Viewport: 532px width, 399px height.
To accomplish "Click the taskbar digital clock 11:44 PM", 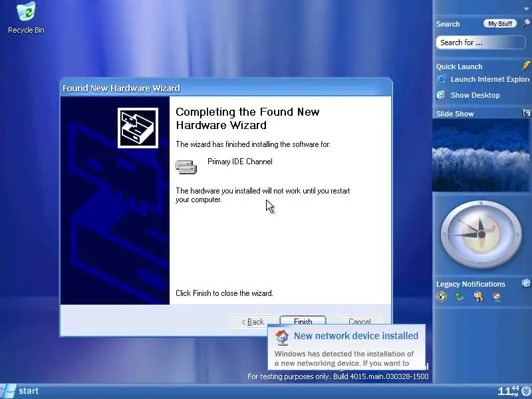I will [x=508, y=391].
